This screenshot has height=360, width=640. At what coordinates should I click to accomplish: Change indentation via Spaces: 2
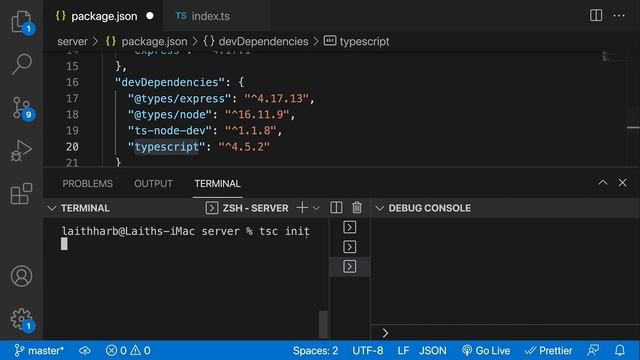[x=315, y=350]
